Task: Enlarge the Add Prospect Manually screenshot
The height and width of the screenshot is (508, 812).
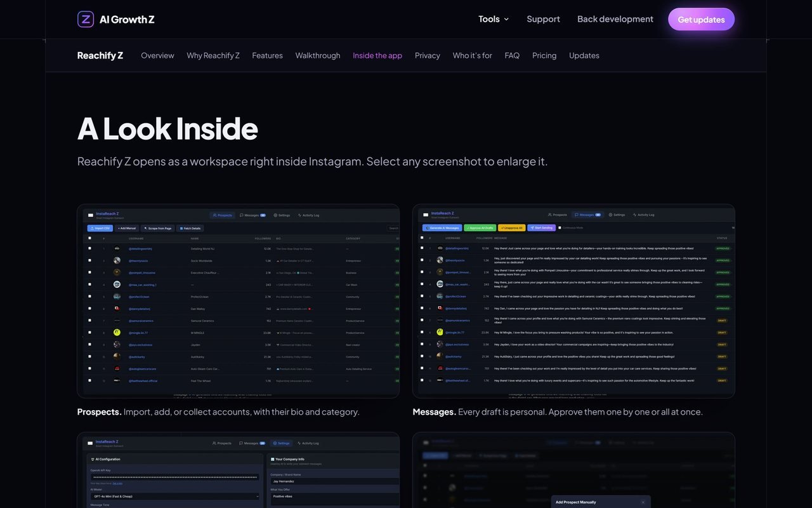Action: click(x=574, y=471)
